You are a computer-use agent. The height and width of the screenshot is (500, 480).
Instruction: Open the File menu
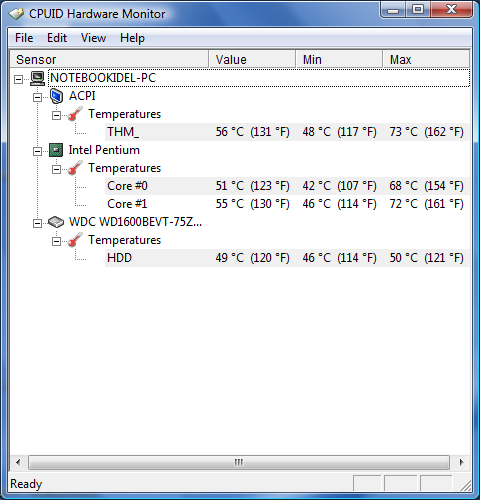[24, 38]
